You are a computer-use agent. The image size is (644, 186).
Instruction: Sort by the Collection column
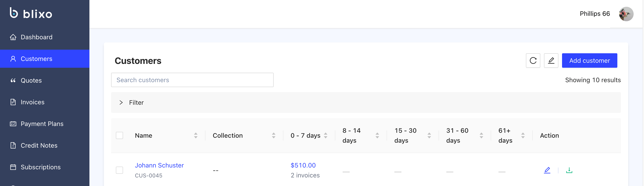(273, 135)
